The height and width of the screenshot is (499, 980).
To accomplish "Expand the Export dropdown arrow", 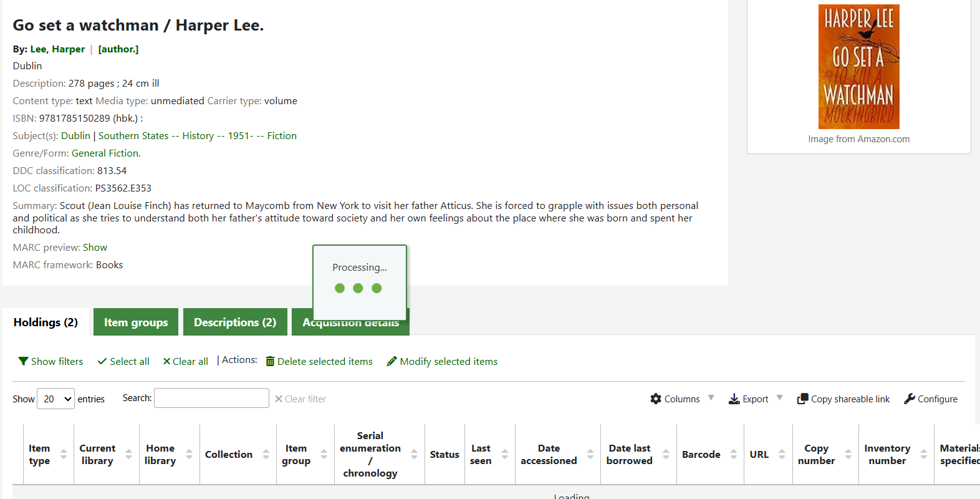I will (779, 397).
